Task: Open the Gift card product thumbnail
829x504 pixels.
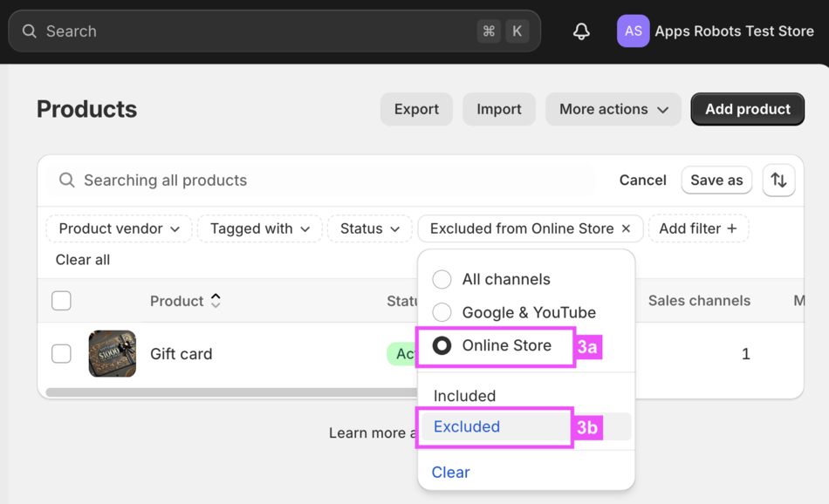Action: pyautogui.click(x=113, y=353)
